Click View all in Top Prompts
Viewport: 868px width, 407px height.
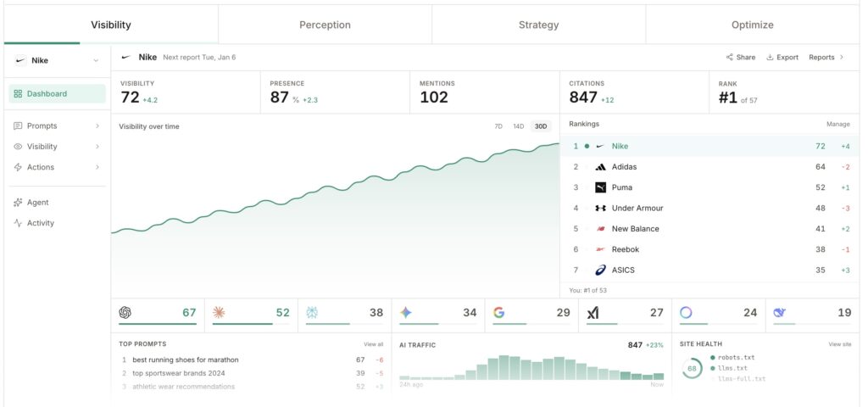(373, 344)
